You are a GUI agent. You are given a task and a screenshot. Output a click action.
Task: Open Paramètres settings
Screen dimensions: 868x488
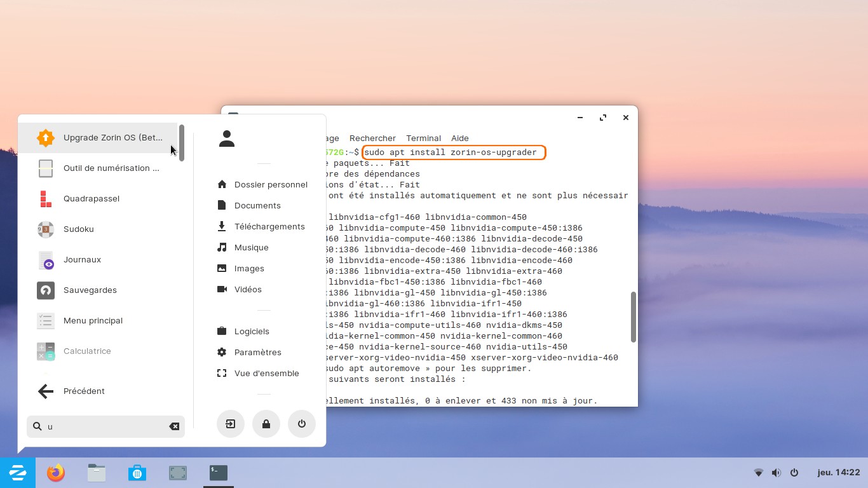click(x=257, y=352)
